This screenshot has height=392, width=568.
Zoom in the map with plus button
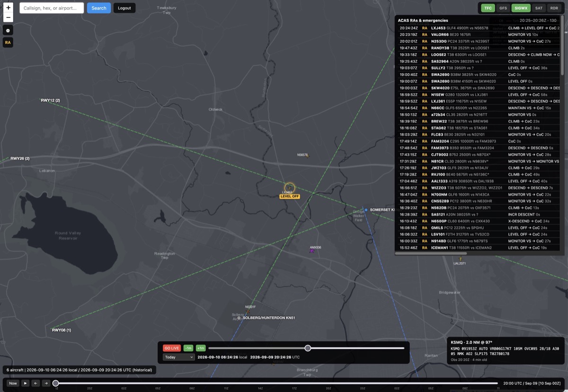[x=8, y=8]
